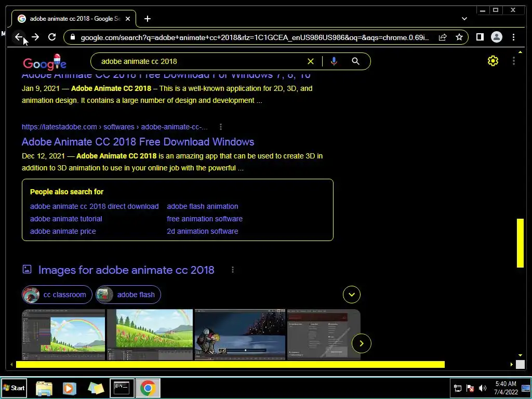Open the Windows Start menu
The width and height of the screenshot is (532, 399).
tap(14, 388)
